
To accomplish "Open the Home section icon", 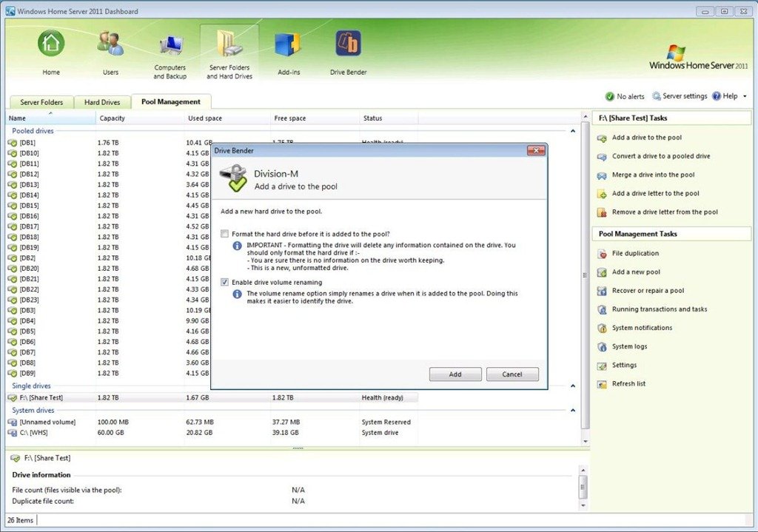I will click(x=51, y=44).
